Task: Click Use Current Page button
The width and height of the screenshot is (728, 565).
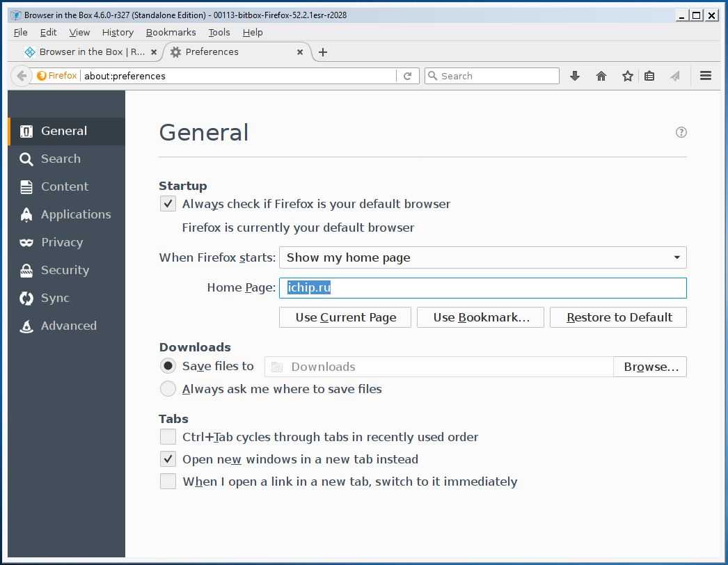Action: pos(345,317)
